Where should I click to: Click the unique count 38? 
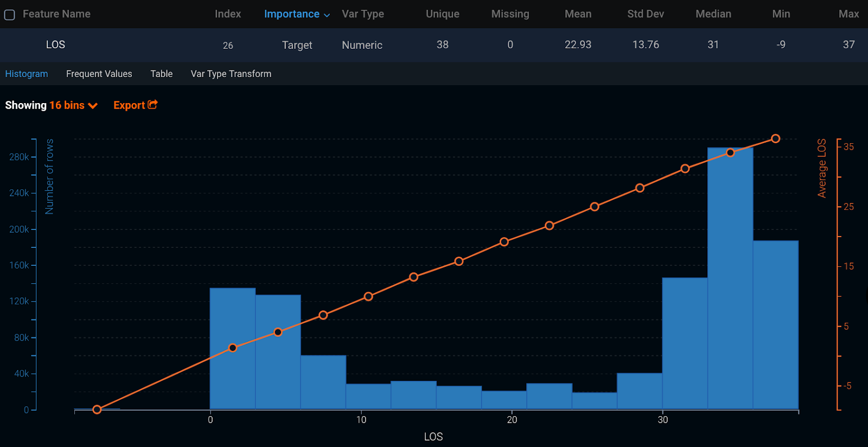443,44
